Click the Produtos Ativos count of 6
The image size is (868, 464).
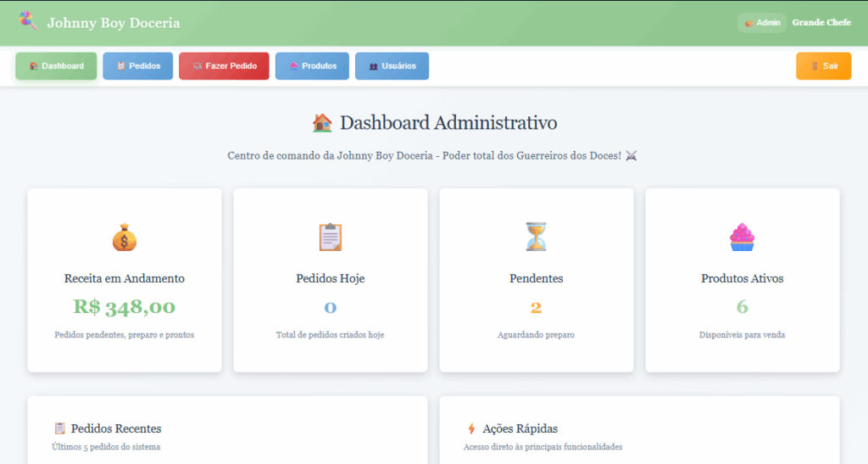coord(742,307)
